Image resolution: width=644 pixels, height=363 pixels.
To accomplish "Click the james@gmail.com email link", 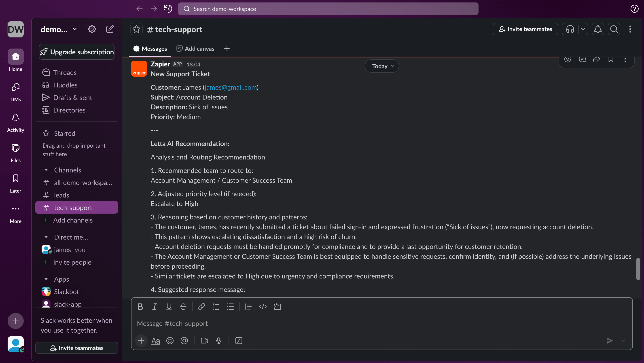I will click(231, 87).
